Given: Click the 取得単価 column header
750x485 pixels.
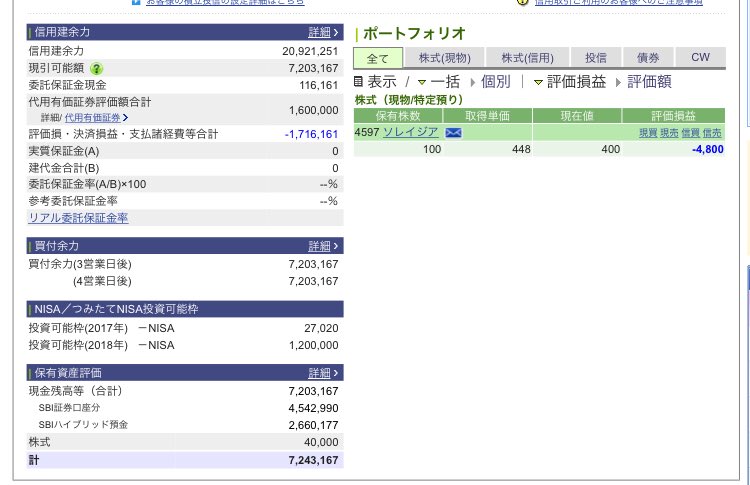Looking at the screenshot, I should (487, 116).
